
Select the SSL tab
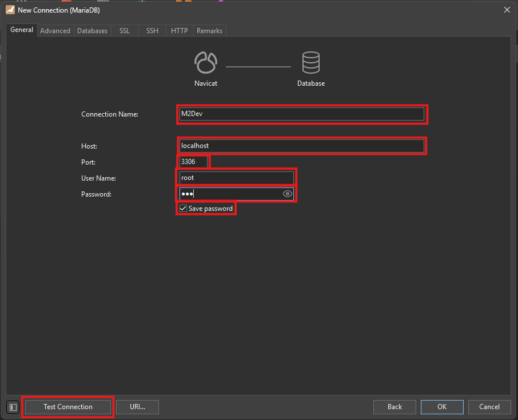pos(124,31)
